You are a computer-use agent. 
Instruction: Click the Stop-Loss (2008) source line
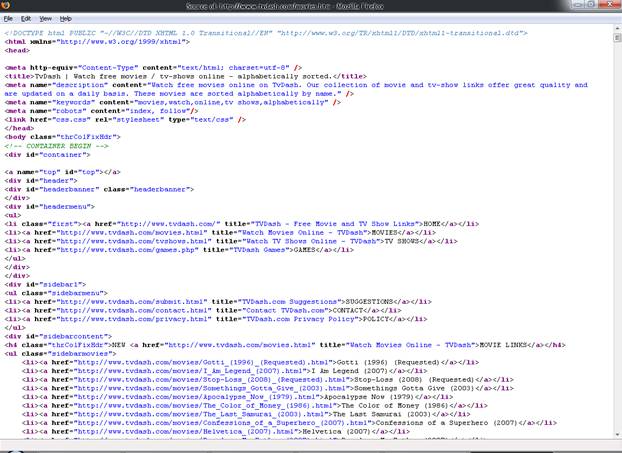pos(268,380)
